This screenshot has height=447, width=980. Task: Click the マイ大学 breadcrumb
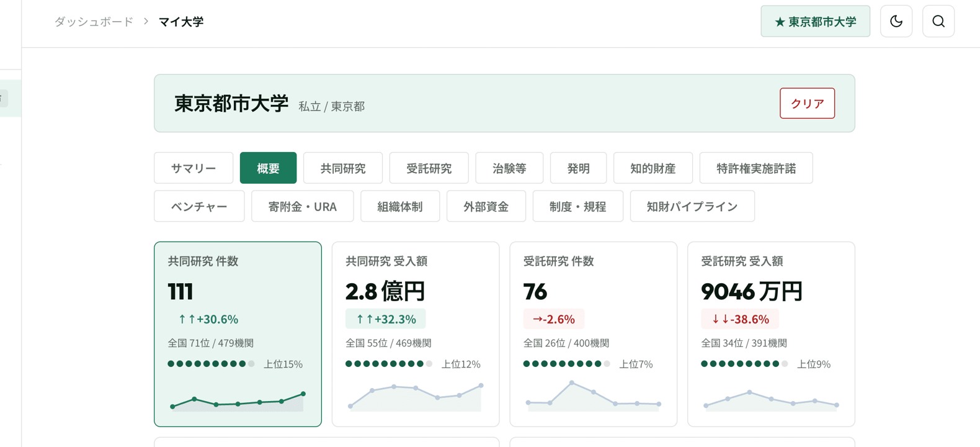[x=181, y=22]
